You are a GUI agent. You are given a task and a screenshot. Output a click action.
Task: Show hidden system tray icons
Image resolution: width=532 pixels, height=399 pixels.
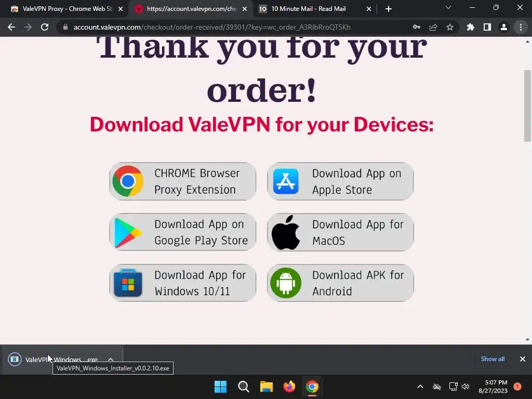[420, 387]
